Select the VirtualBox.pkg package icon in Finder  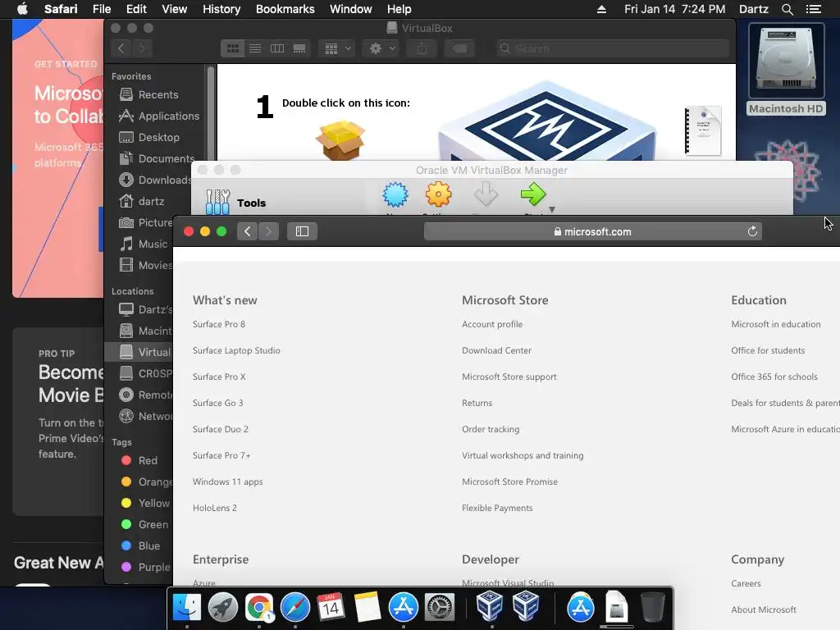tap(340, 139)
